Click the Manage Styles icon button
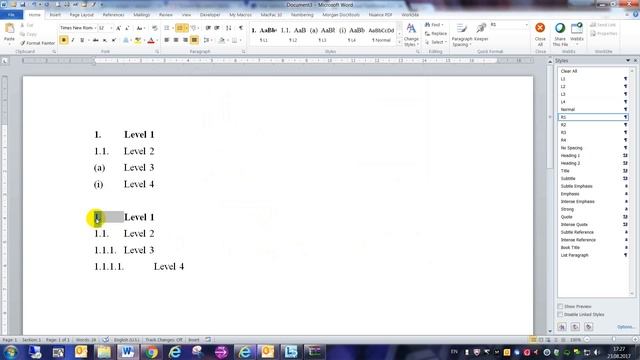Image resolution: width=640 pixels, height=360 pixels. pyautogui.click(x=588, y=327)
